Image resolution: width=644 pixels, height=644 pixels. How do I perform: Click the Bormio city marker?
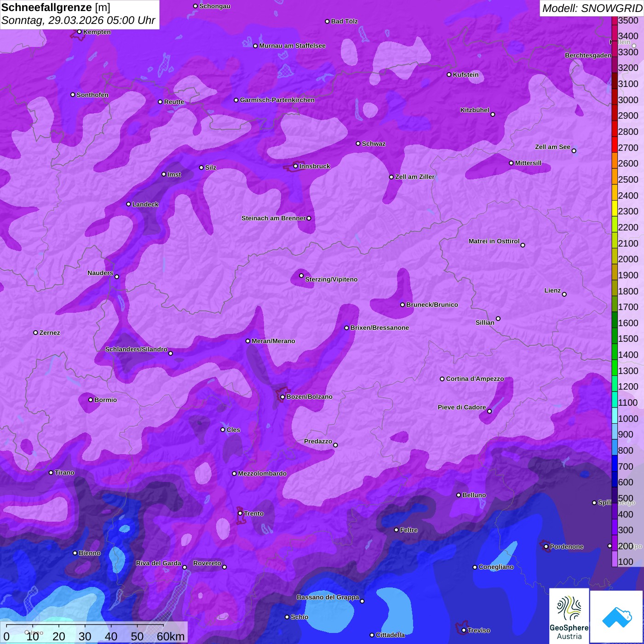point(91,400)
